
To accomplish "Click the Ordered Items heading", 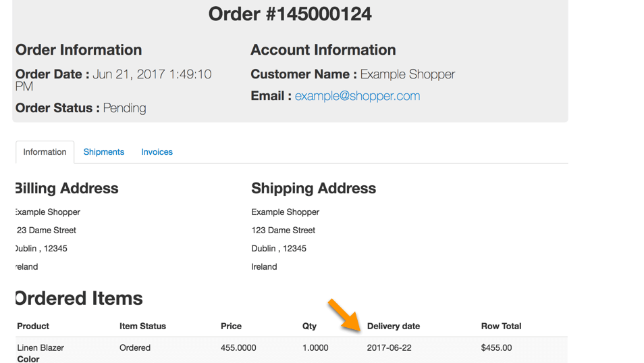I will [79, 298].
